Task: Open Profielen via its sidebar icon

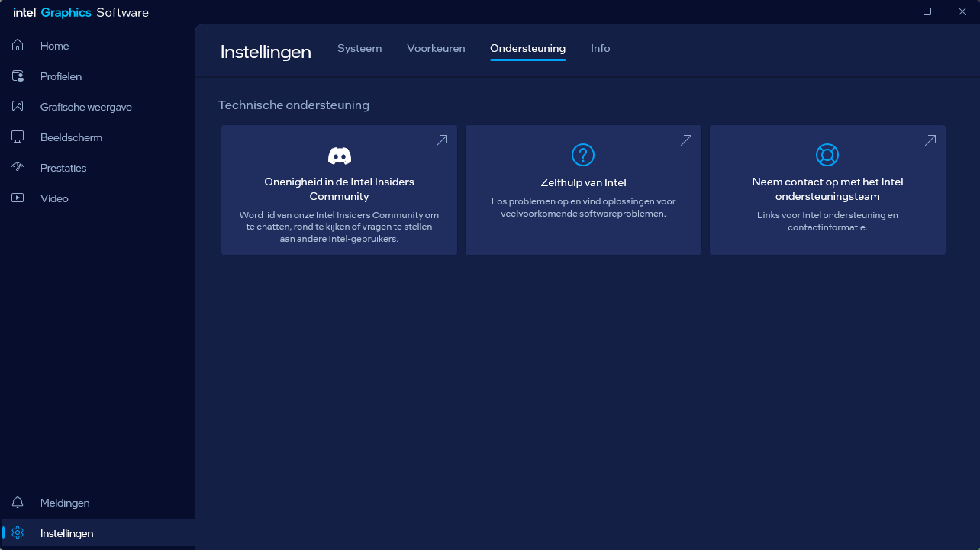Action: (x=18, y=76)
